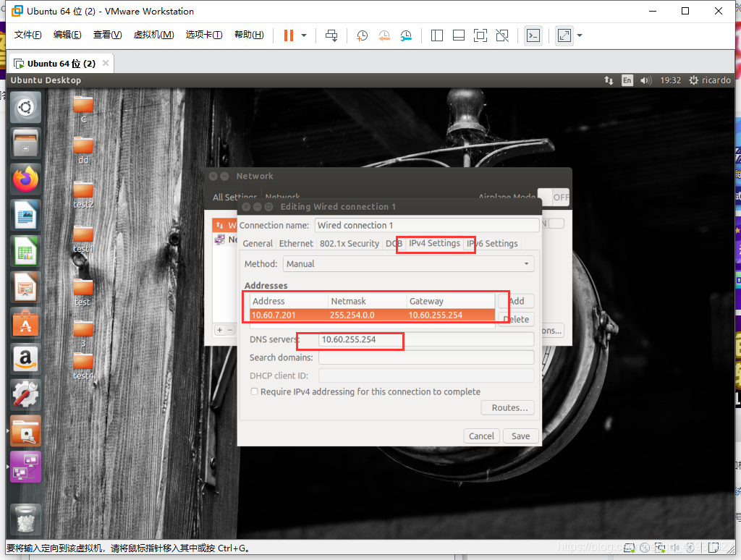Open the 文件(F) menu
Image resolution: width=741 pixels, height=560 pixels.
click(28, 35)
